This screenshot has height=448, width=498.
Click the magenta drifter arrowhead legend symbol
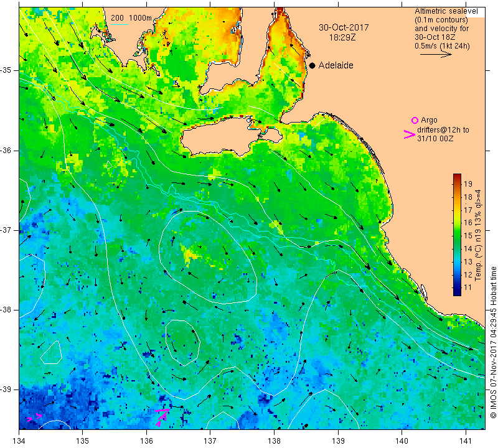pos(410,134)
